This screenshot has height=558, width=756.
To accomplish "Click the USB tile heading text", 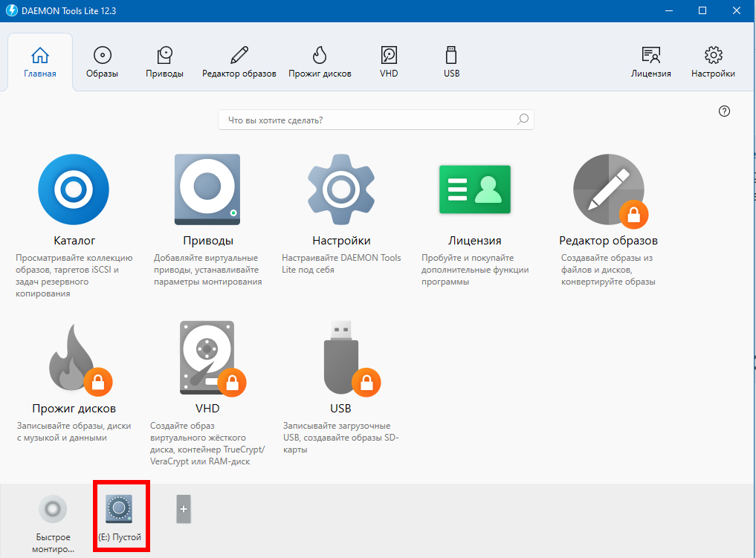I will [x=340, y=408].
